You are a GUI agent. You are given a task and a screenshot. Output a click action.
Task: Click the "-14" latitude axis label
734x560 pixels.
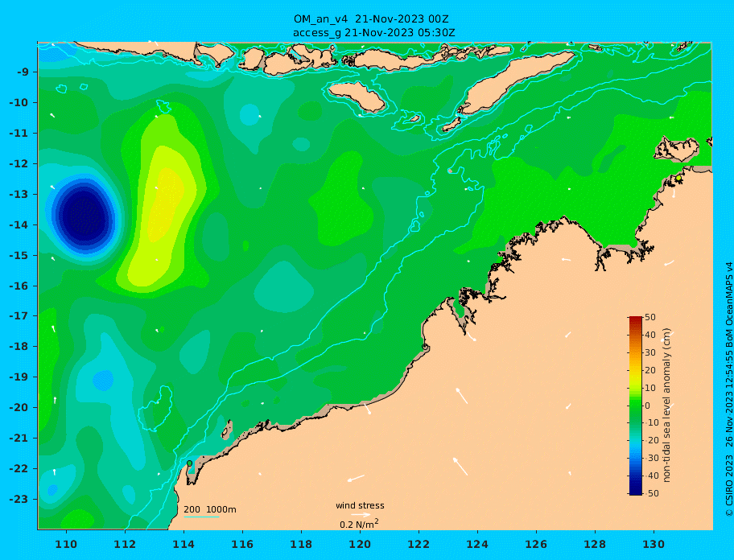tap(19, 225)
